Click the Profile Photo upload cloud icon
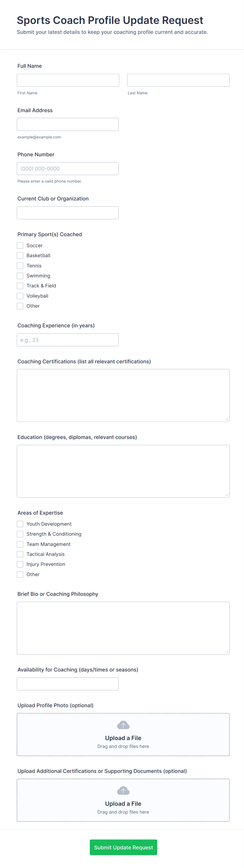This screenshot has width=244, height=868. pyautogui.click(x=123, y=725)
